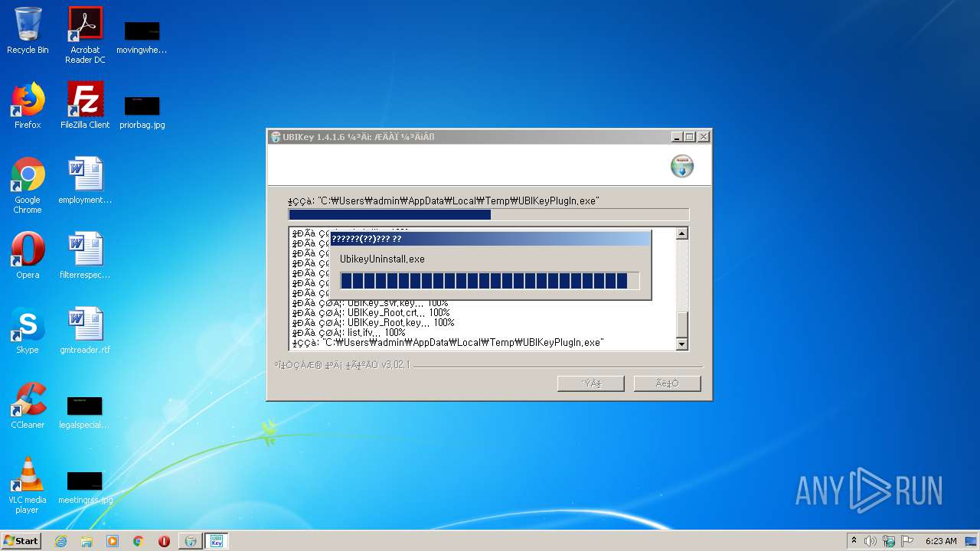Image resolution: width=980 pixels, height=551 pixels.
Task: Click the main installation progress bar
Action: [x=488, y=215]
